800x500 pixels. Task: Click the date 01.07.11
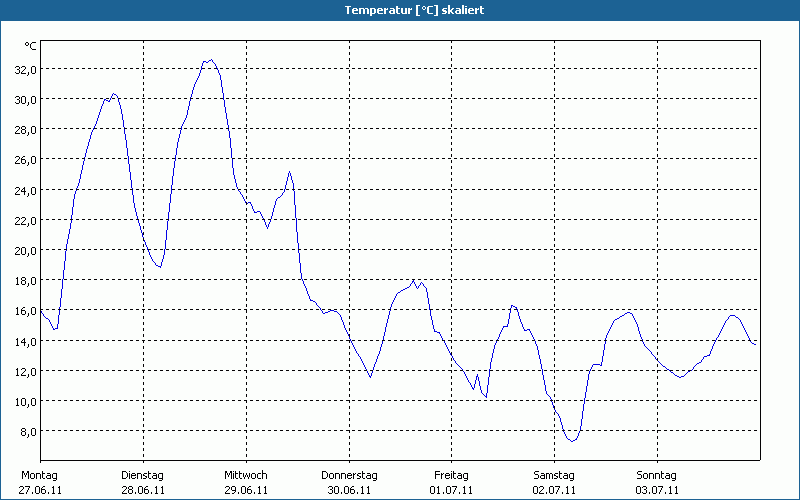click(x=452, y=490)
